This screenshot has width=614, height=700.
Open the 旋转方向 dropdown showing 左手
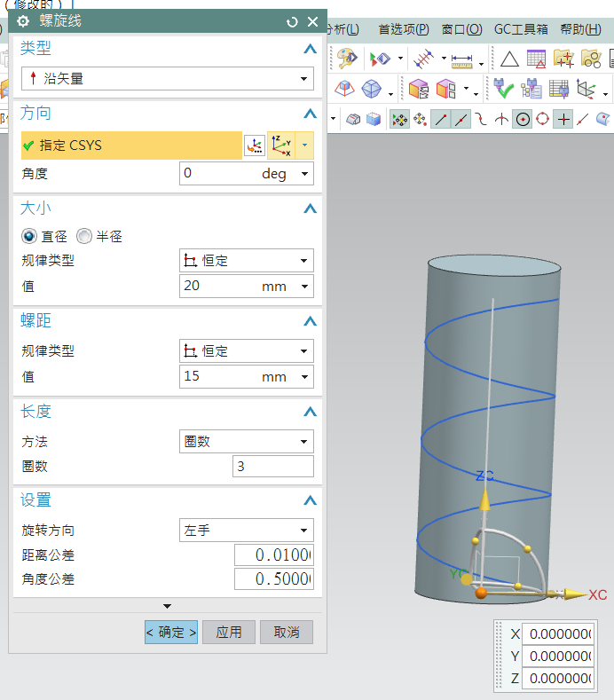pos(247,530)
